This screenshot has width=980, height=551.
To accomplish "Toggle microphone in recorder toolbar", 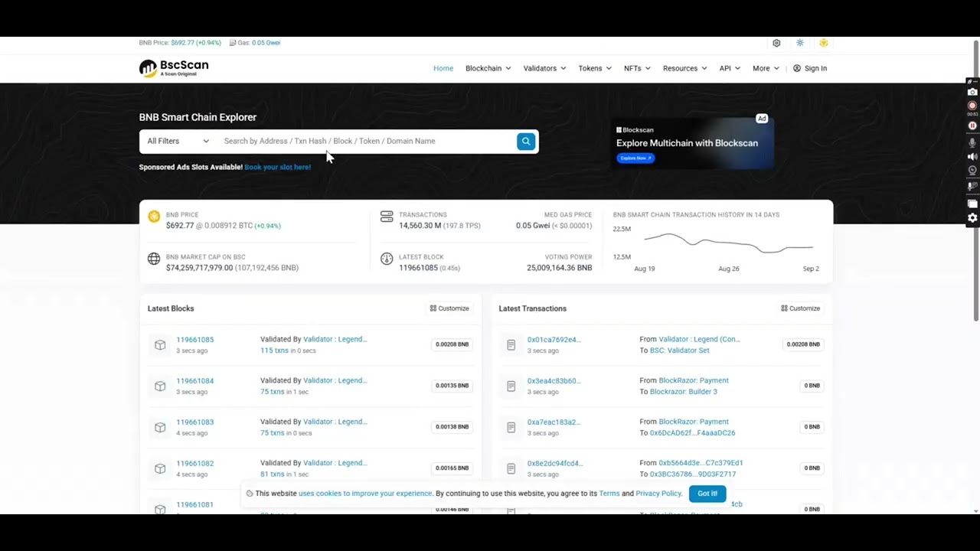I will pos(972,142).
